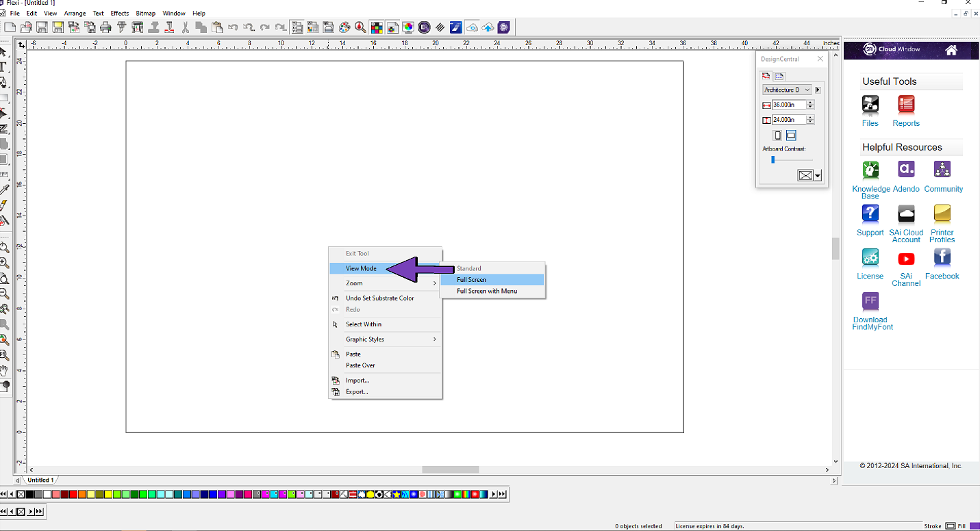Open the Architecture D size dropdown
This screenshot has width=980, height=531.
pyautogui.click(x=788, y=90)
